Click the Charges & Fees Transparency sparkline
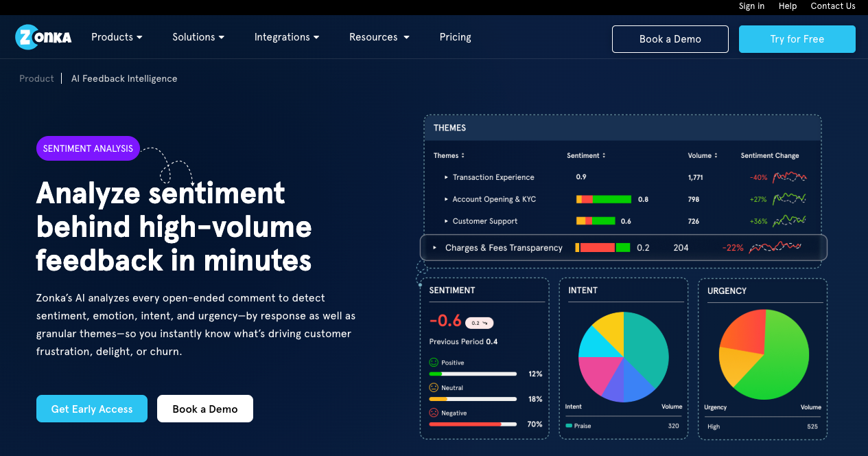 pos(775,247)
